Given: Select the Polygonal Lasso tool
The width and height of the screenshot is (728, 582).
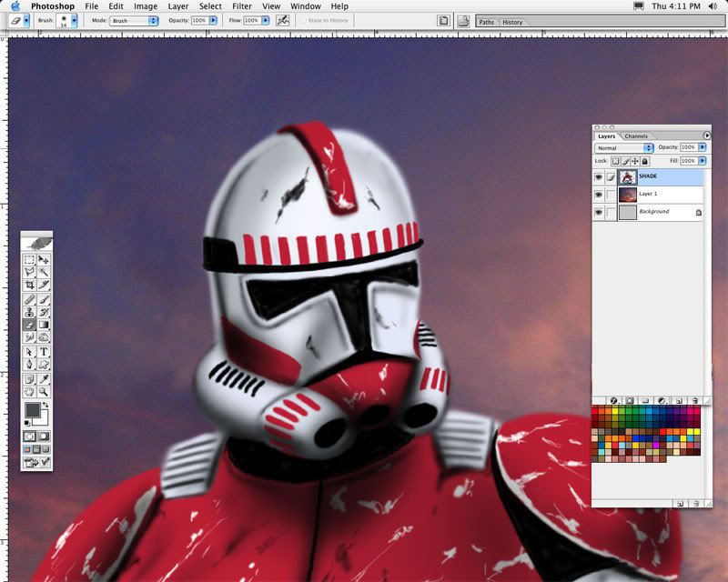Looking at the screenshot, I should click(29, 272).
